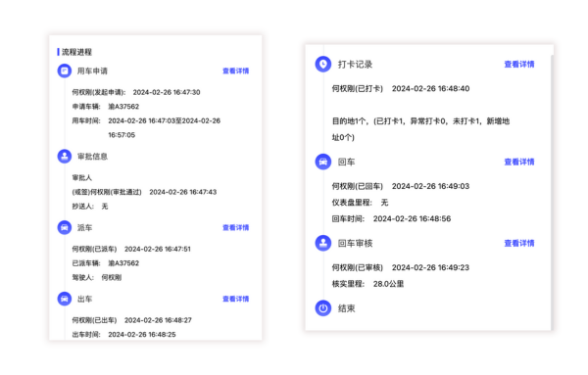The image size is (588, 375).
Task: Select the 流程进程 heading
Action: [76, 52]
